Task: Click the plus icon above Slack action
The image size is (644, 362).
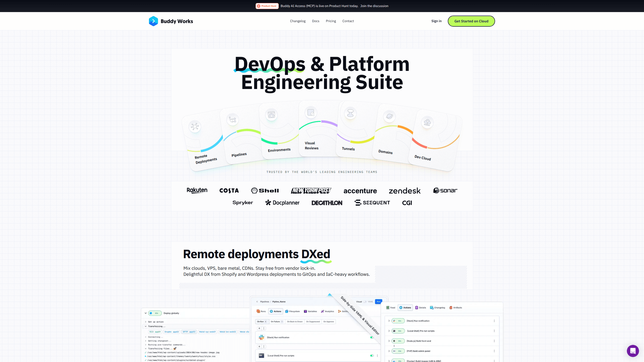Action: coord(259,328)
